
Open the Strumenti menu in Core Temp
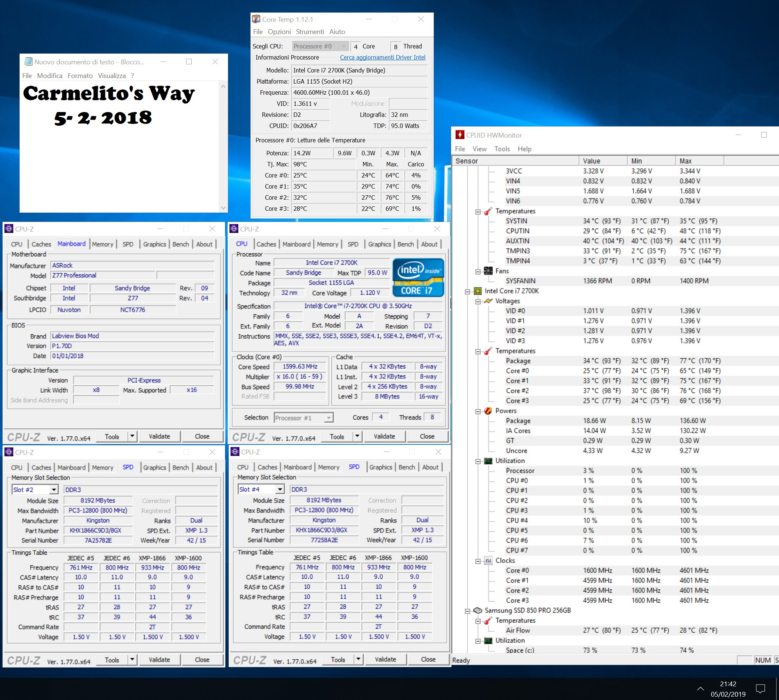(309, 31)
